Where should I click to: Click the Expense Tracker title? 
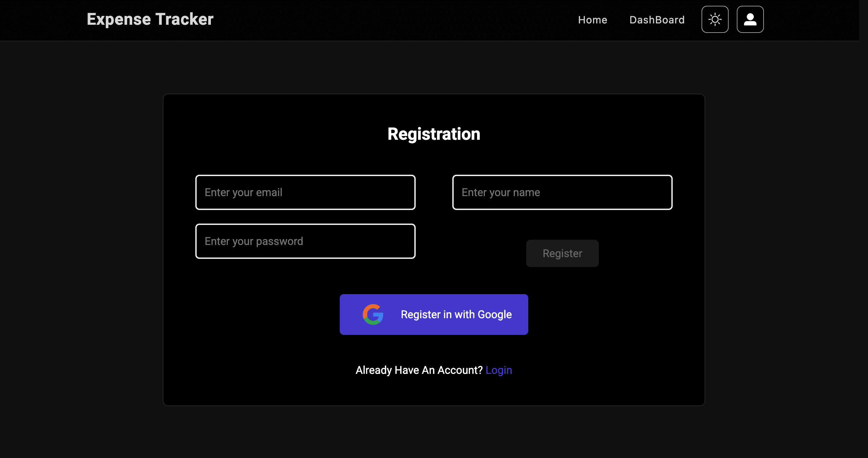[150, 19]
